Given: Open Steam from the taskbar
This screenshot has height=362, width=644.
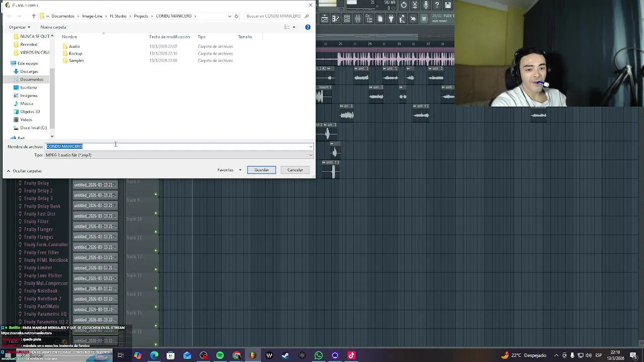Looking at the screenshot, I should [x=285, y=355].
